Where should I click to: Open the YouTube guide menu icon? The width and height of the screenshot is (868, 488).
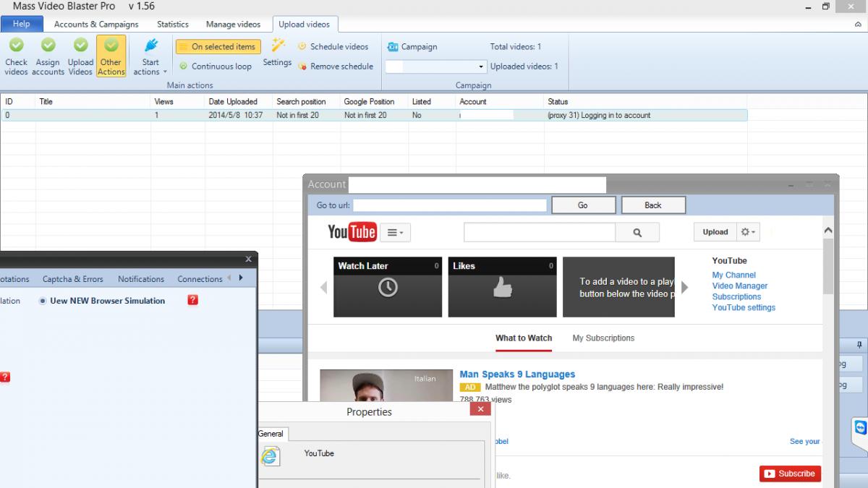[x=396, y=232]
